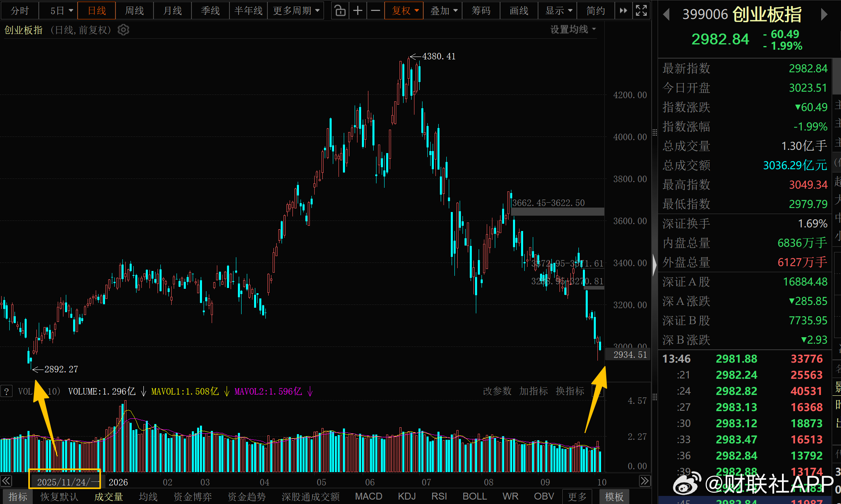The height and width of the screenshot is (504, 841).
Task: Open 资金博弈 indicator tab
Action: point(193,497)
